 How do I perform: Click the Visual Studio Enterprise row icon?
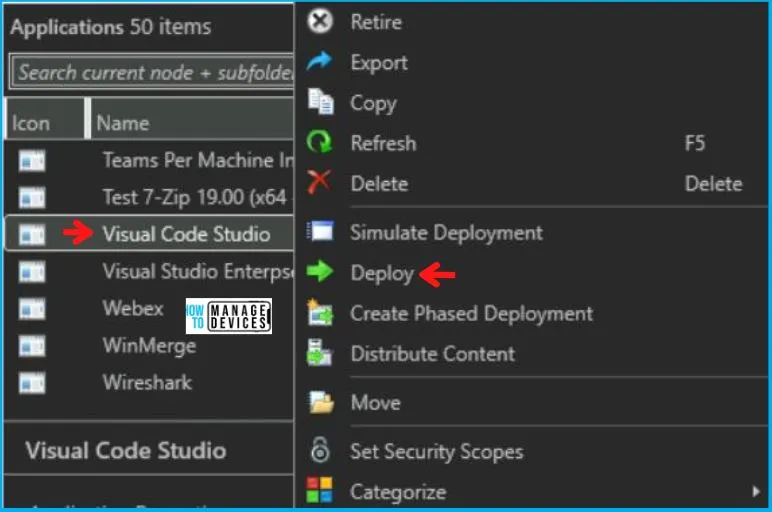click(x=32, y=272)
